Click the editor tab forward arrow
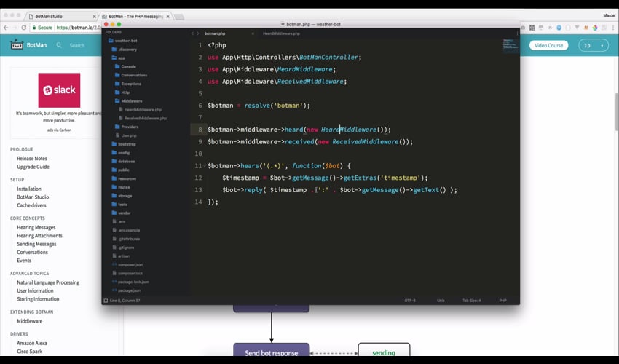Image resolution: width=619 pixels, height=364 pixels. pos(198,33)
